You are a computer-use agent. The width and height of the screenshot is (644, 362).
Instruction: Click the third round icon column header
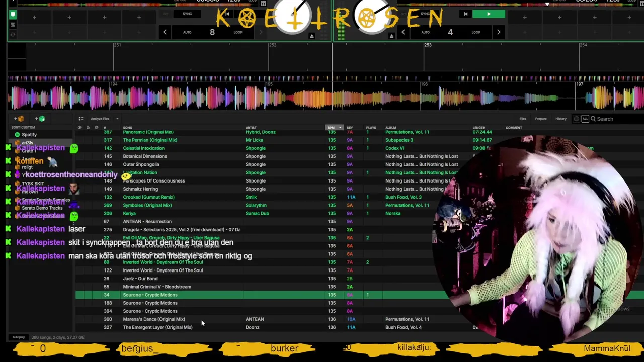96,128
